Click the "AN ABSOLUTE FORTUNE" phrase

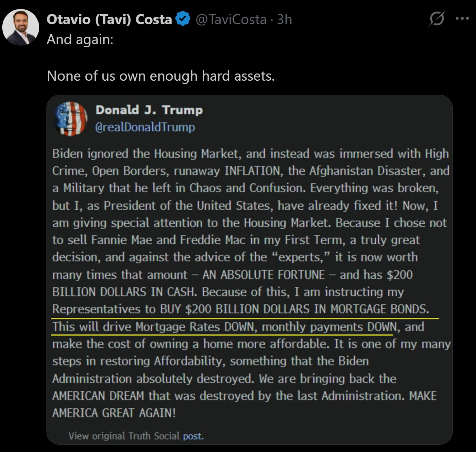263,275
